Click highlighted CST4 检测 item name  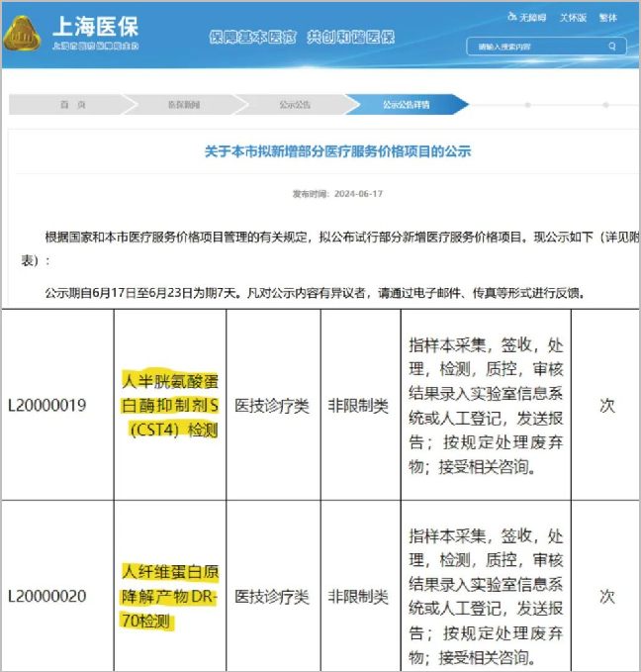click(x=169, y=404)
